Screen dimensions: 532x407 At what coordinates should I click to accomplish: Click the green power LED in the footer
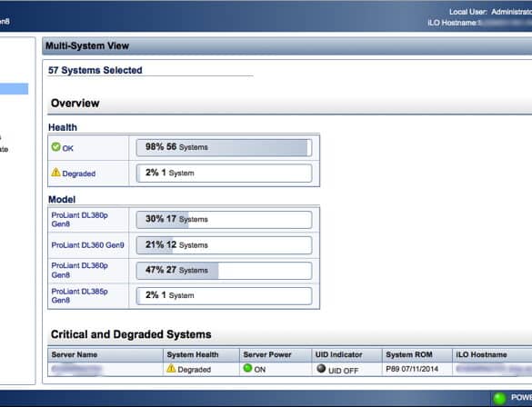[x=499, y=399]
